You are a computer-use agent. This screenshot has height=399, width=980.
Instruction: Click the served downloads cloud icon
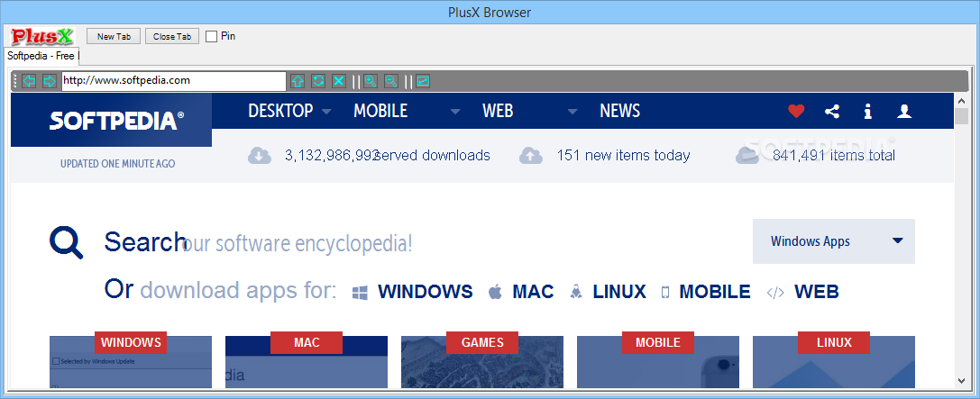260,156
